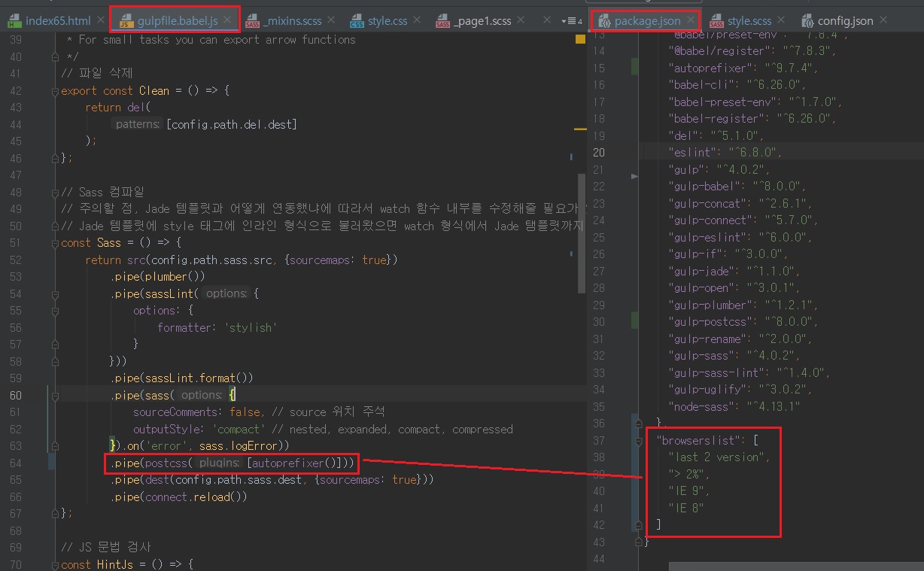Screen dimensions: 924x571
Task: Open the style.scss tab
Action: 749,21
